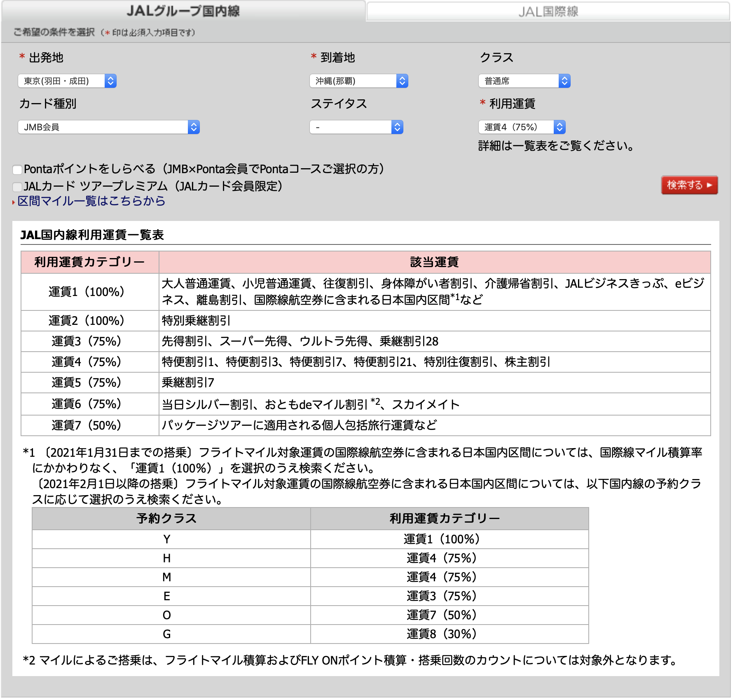The height and width of the screenshot is (700, 735).
Task: Click the 当日シルバー割引 fare row text
Action: click(x=311, y=404)
